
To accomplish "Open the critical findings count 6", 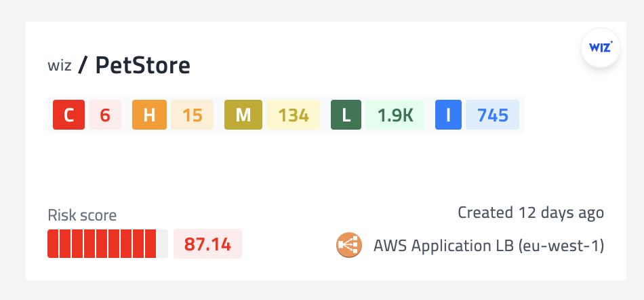I will [x=105, y=115].
